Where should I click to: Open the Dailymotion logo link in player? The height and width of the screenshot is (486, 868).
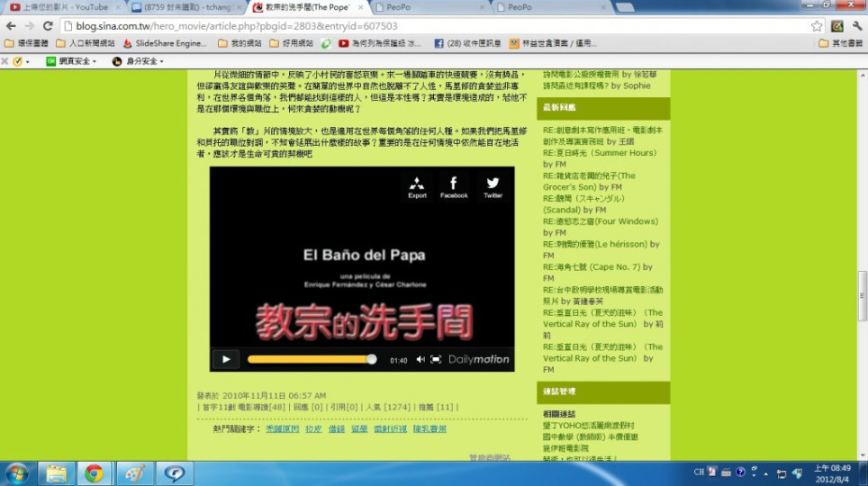[478, 359]
